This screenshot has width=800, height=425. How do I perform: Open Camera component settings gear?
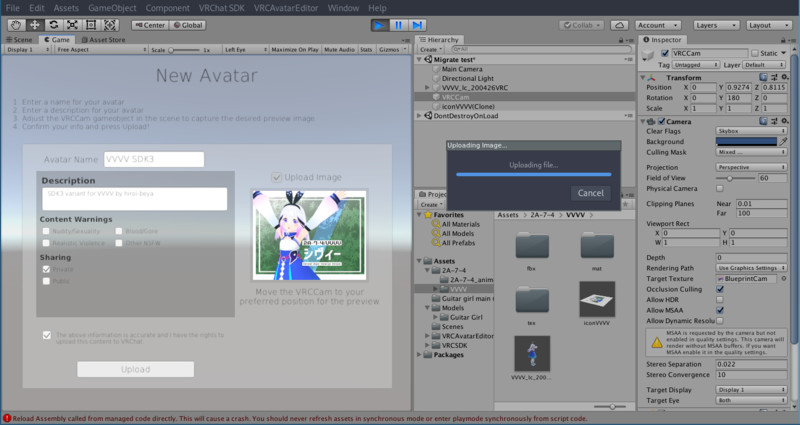(785, 121)
